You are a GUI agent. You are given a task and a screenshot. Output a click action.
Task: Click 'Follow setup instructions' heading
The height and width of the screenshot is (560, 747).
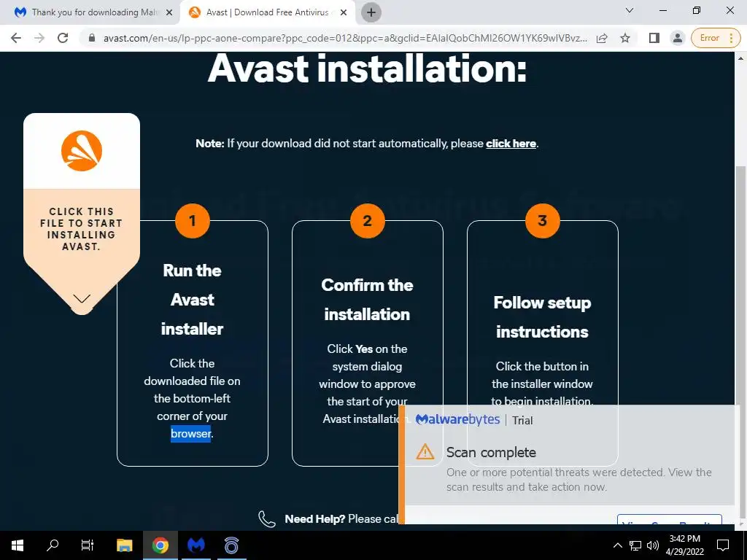pos(542,317)
